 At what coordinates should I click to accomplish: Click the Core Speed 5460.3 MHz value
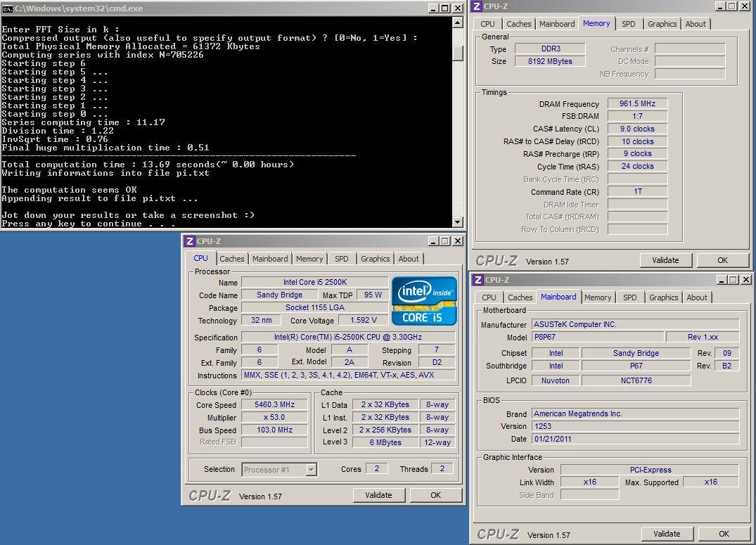point(274,404)
